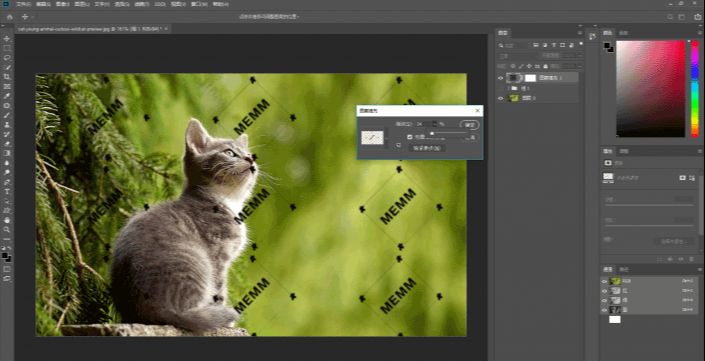The height and width of the screenshot is (361, 705).
Task: Select the Gradient tool
Action: pyautogui.click(x=7, y=153)
